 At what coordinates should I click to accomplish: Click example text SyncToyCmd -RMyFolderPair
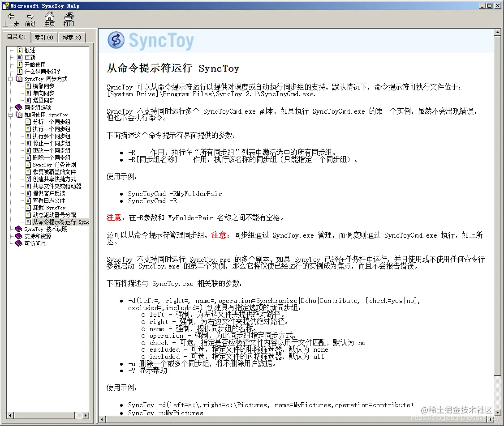pos(175,194)
